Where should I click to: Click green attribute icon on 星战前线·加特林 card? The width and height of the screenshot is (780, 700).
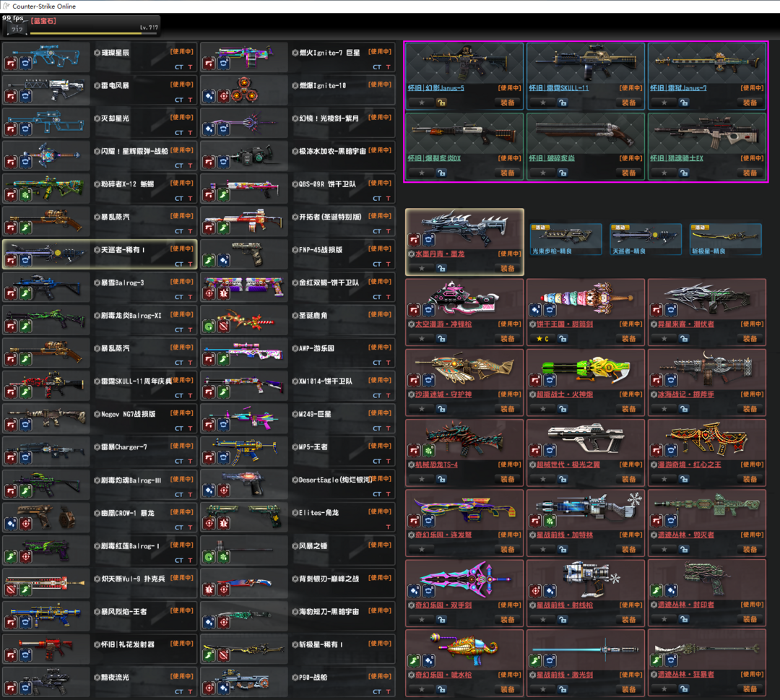[x=550, y=521]
